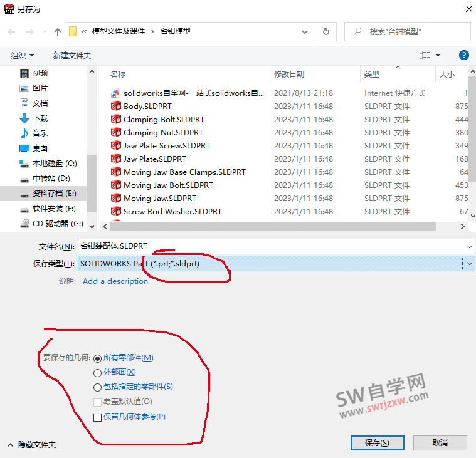Click the Add a description link
Viewport: 476px width, 458px height.
[x=115, y=281]
